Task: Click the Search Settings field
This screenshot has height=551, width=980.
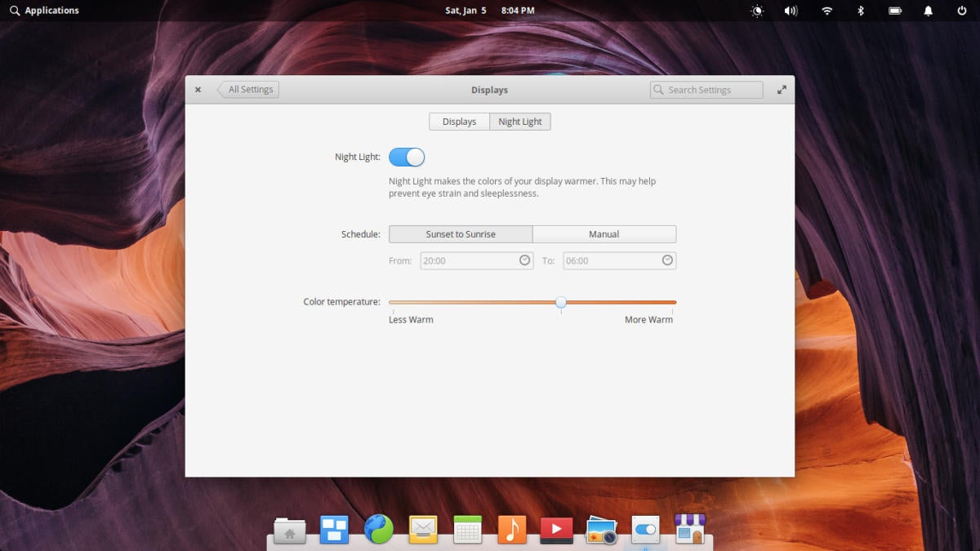Action: pyautogui.click(x=706, y=90)
